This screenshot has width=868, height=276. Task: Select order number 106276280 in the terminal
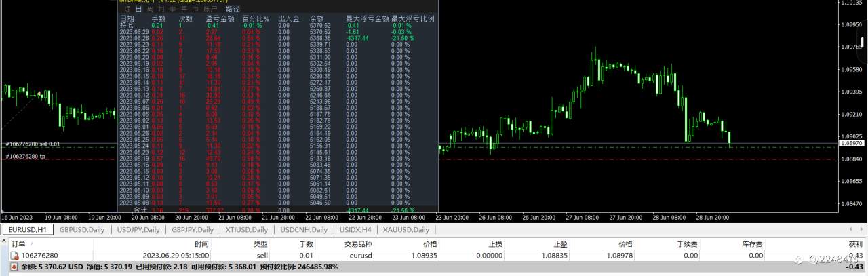41,256
